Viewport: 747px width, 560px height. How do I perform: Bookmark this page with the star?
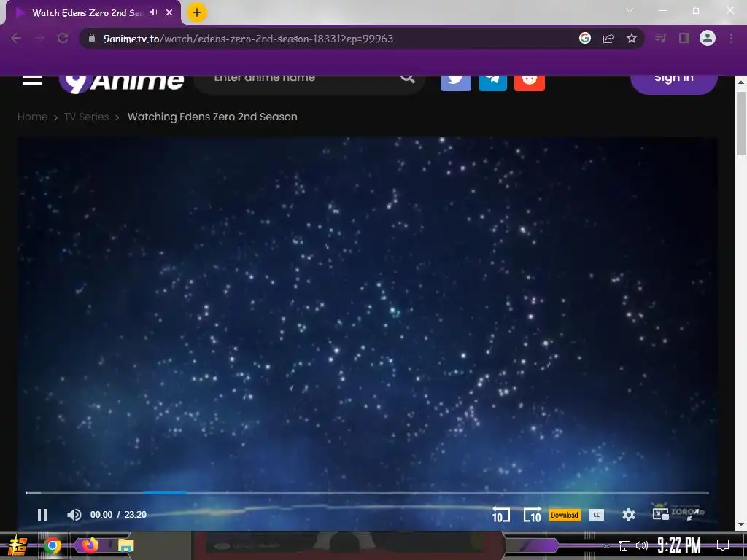(632, 38)
